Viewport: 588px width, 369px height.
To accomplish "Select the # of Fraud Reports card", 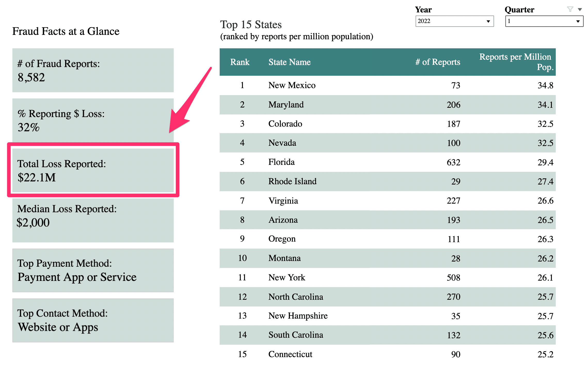I will pyautogui.click(x=93, y=70).
